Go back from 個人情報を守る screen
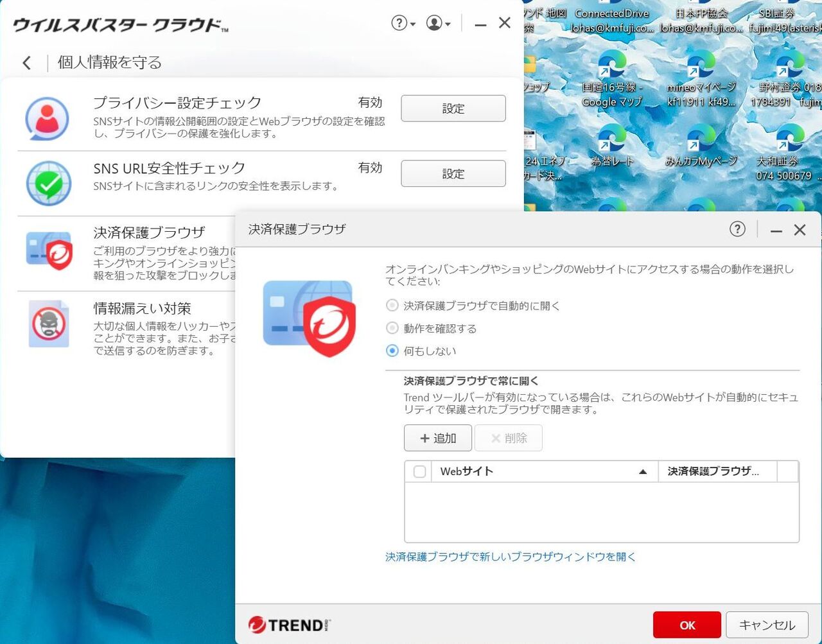The width and height of the screenshot is (822, 644). pyautogui.click(x=26, y=62)
